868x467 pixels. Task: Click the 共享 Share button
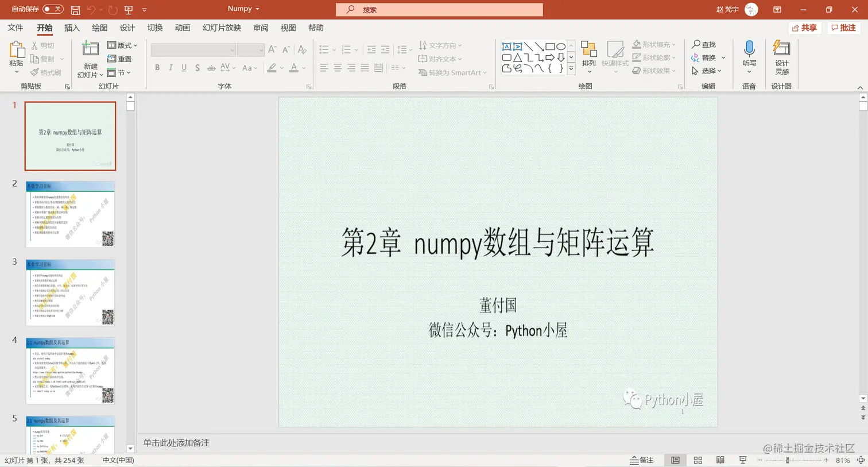pos(804,27)
